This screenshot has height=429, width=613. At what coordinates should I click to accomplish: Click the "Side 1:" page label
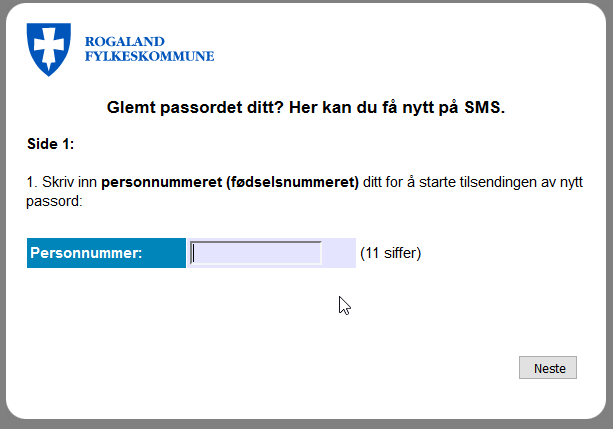[x=51, y=144]
